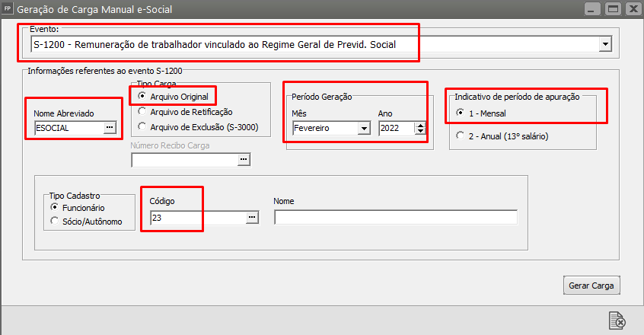Select Arquivo Original radio button
The width and height of the screenshot is (644, 335).
(x=142, y=96)
